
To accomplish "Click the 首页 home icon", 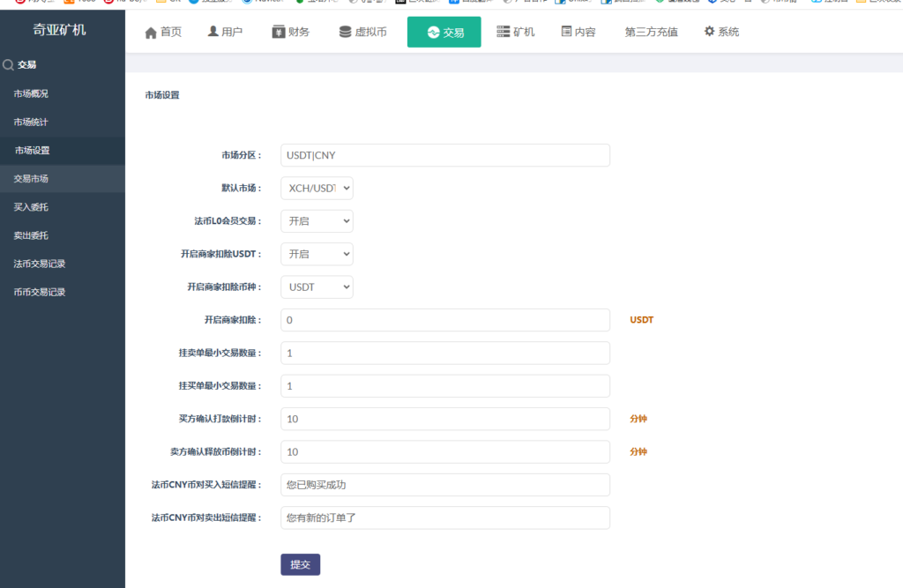I will [x=152, y=31].
